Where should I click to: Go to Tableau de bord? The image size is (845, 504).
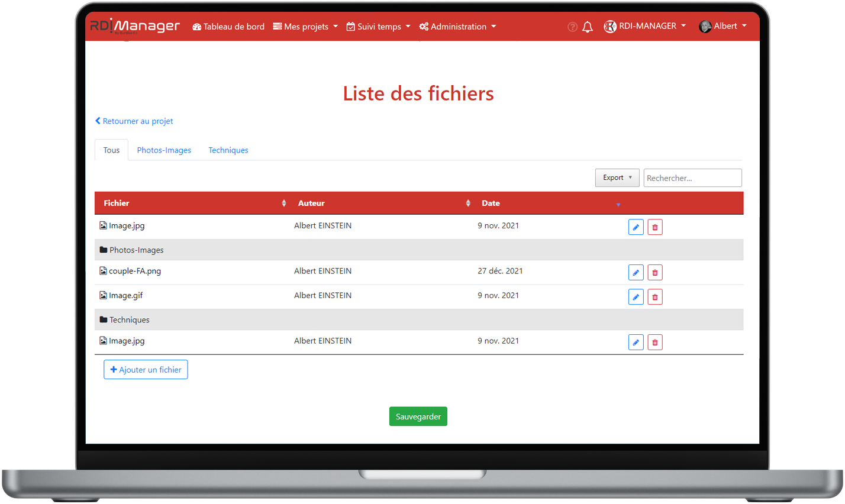pyautogui.click(x=228, y=27)
